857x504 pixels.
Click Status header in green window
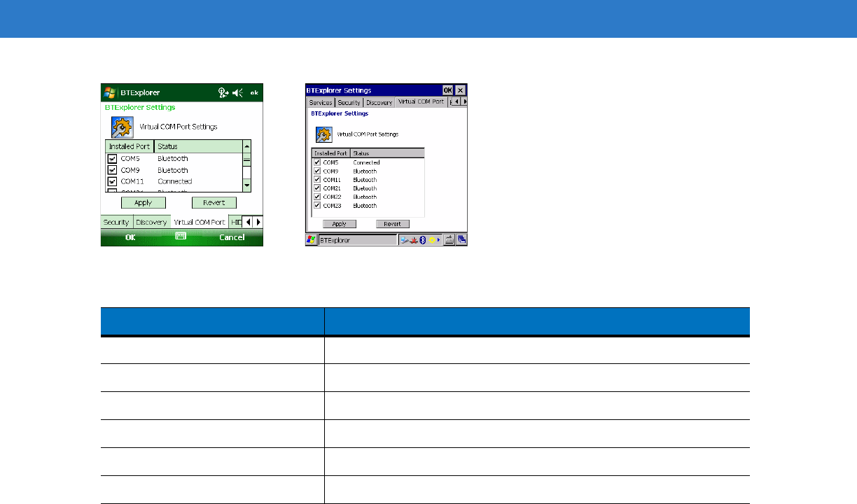(198, 146)
